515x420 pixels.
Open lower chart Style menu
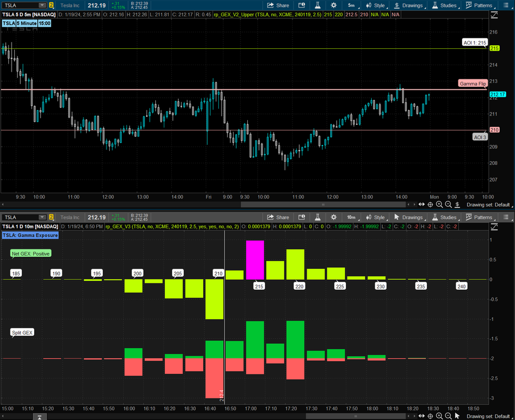[x=376, y=217]
